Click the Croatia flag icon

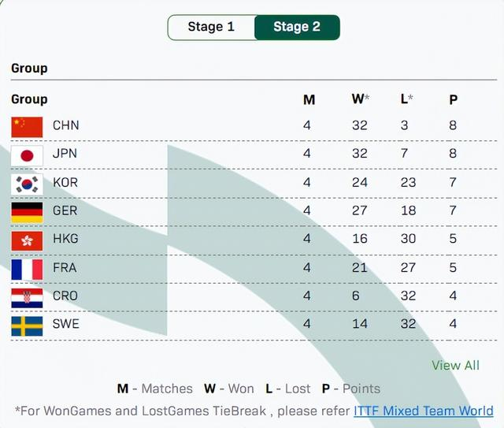[x=27, y=296]
